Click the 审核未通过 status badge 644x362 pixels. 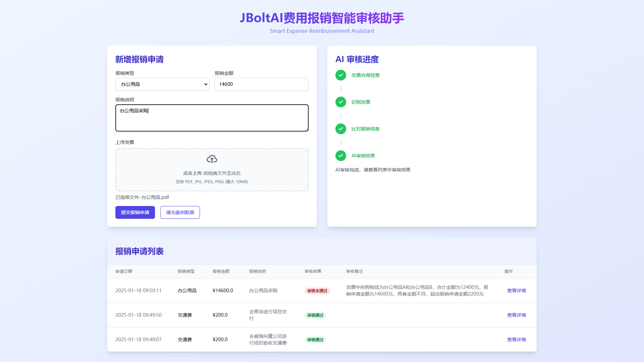[317, 291]
